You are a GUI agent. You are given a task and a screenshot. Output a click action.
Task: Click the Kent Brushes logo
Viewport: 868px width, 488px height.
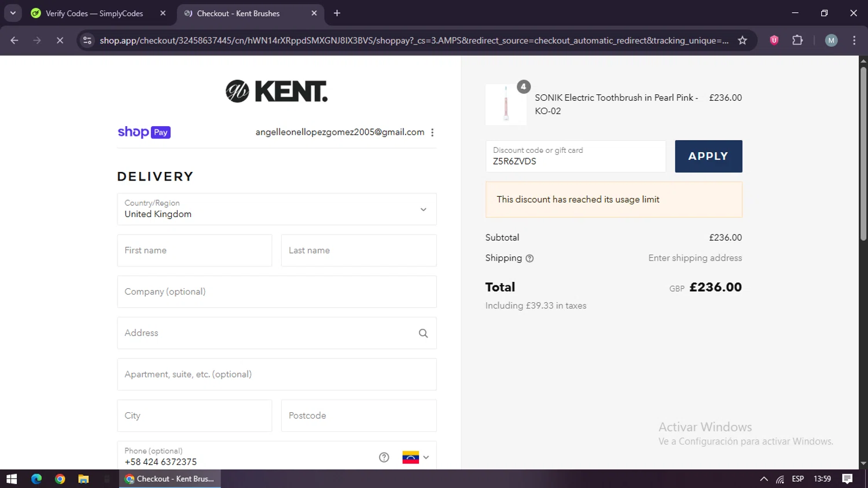tap(277, 91)
